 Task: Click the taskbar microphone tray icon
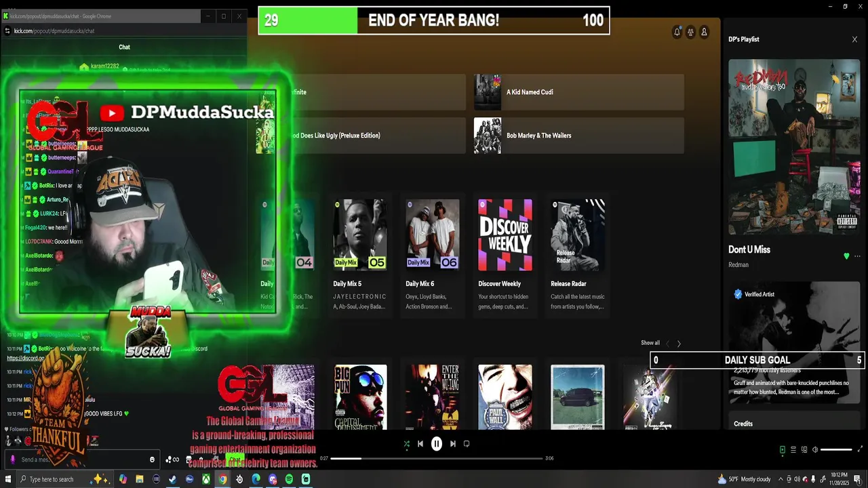813,479
